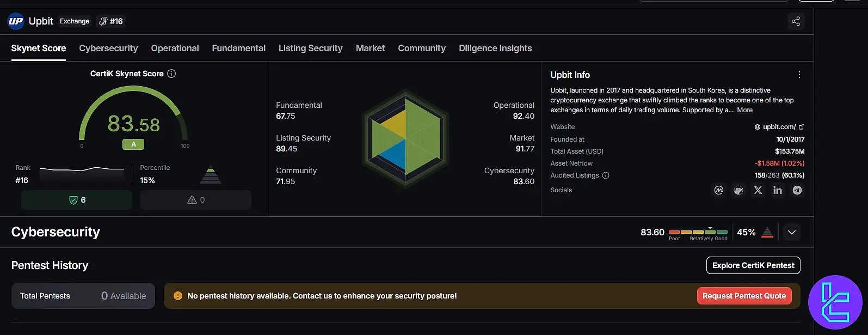Screen dimensions: 868x335
Task: Click the share icon in the header
Action: 796,21
